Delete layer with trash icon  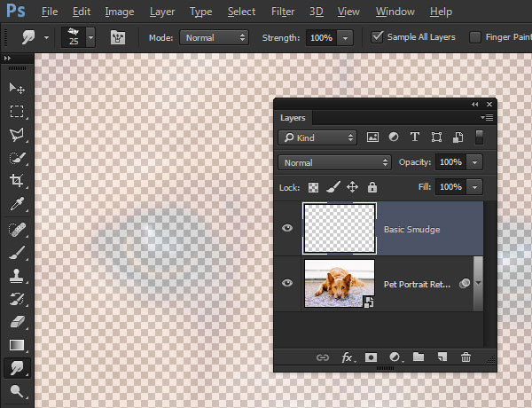465,357
